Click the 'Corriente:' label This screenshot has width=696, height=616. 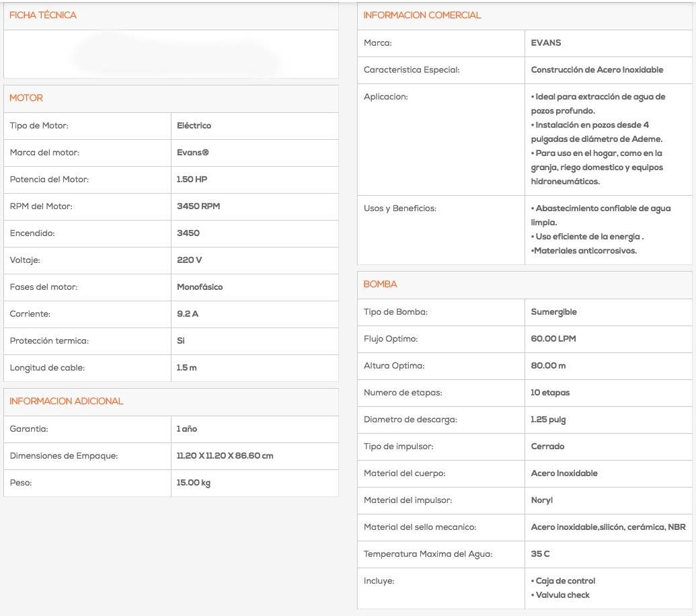(x=30, y=314)
